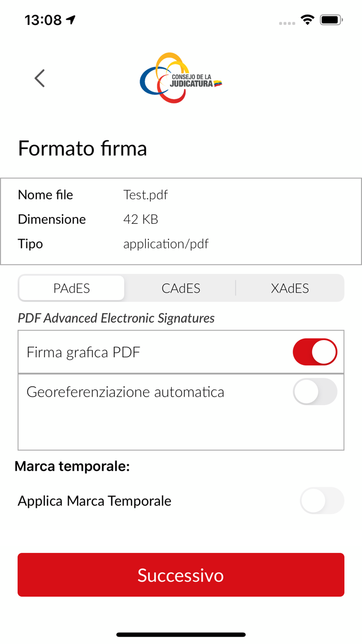Screen dimensions: 362x644
Task: Click the location arrow in the status bar
Action: tap(69, 19)
